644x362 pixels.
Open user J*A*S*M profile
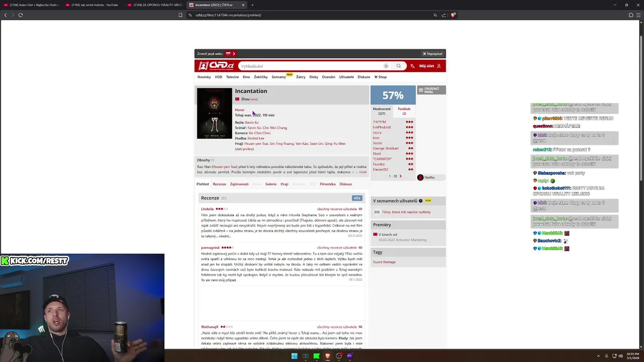[379, 122]
